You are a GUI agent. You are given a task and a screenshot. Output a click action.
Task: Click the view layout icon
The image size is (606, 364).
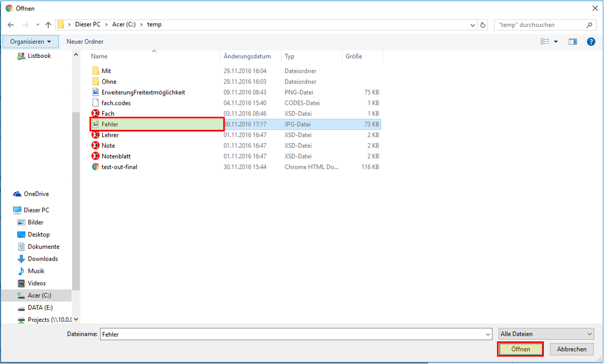(x=544, y=42)
